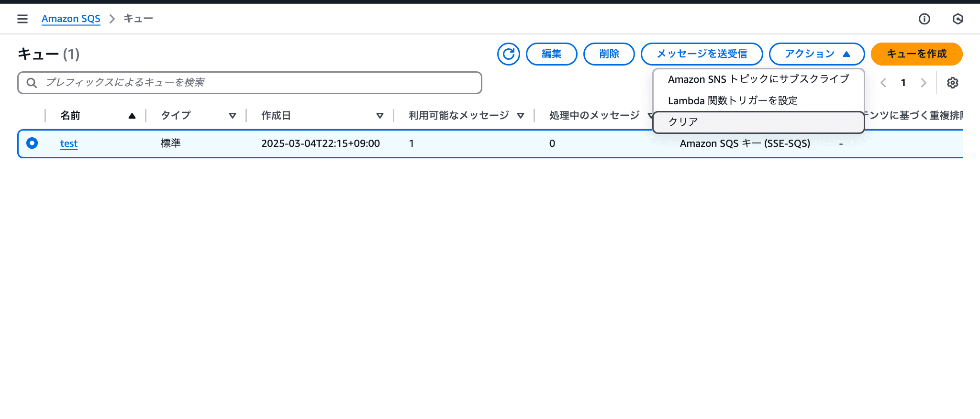980x419 pixels.
Task: Sort by 名前 column ascending arrow
Action: pos(132,116)
